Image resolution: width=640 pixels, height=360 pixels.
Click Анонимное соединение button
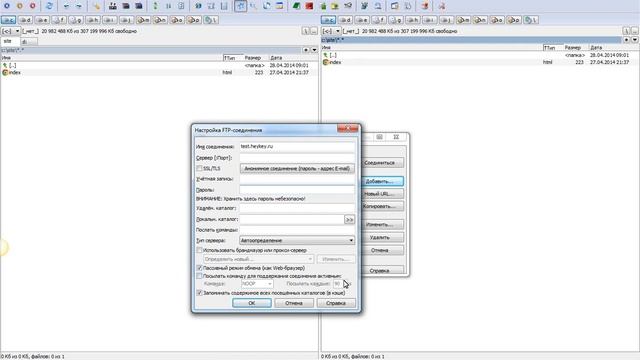297,169
